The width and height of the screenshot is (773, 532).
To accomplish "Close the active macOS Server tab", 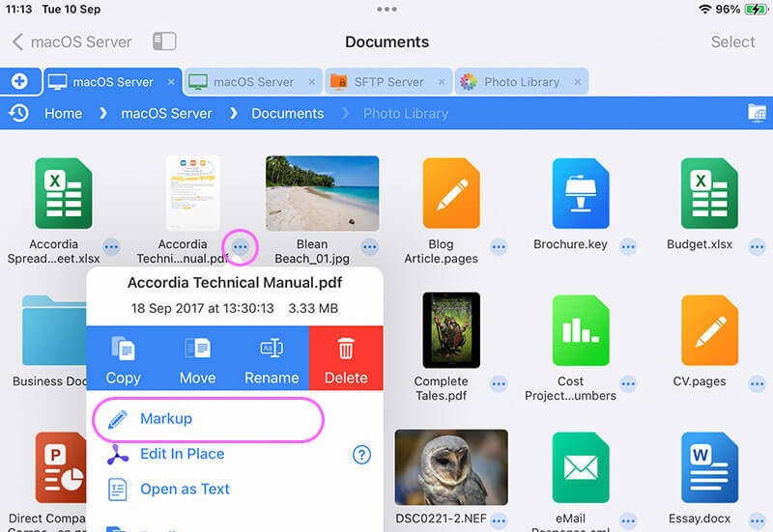I will 171,82.
